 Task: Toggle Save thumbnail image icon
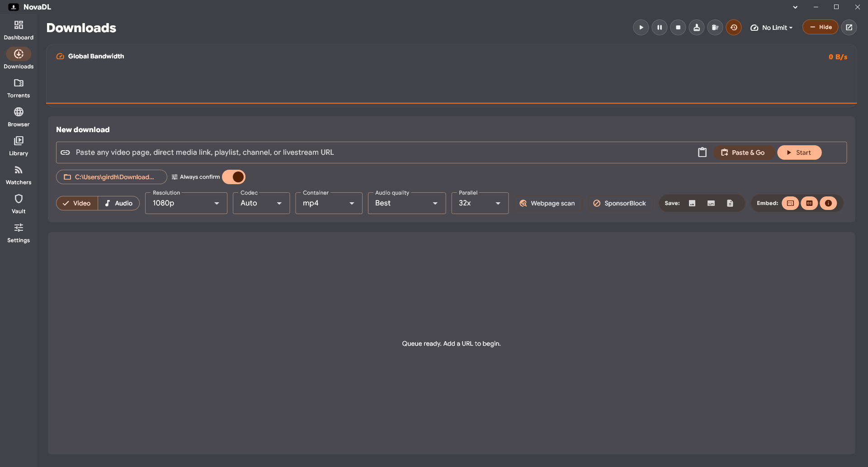point(692,203)
